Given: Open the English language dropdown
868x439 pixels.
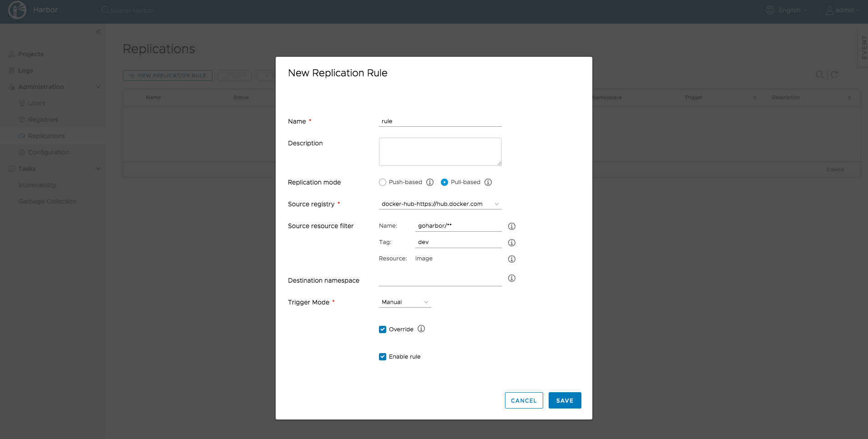Looking at the screenshot, I should coord(793,10).
